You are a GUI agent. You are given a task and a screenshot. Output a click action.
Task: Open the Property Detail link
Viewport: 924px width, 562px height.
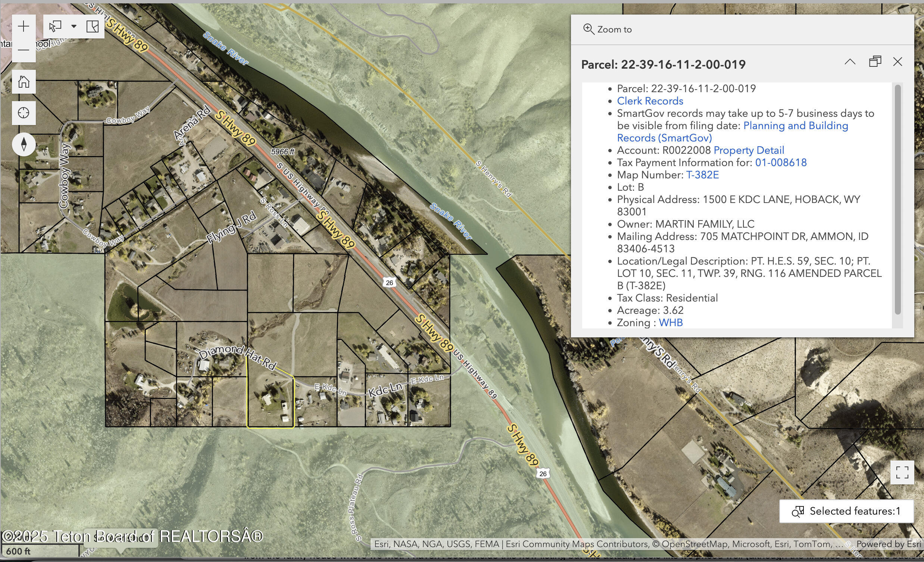pyautogui.click(x=749, y=150)
